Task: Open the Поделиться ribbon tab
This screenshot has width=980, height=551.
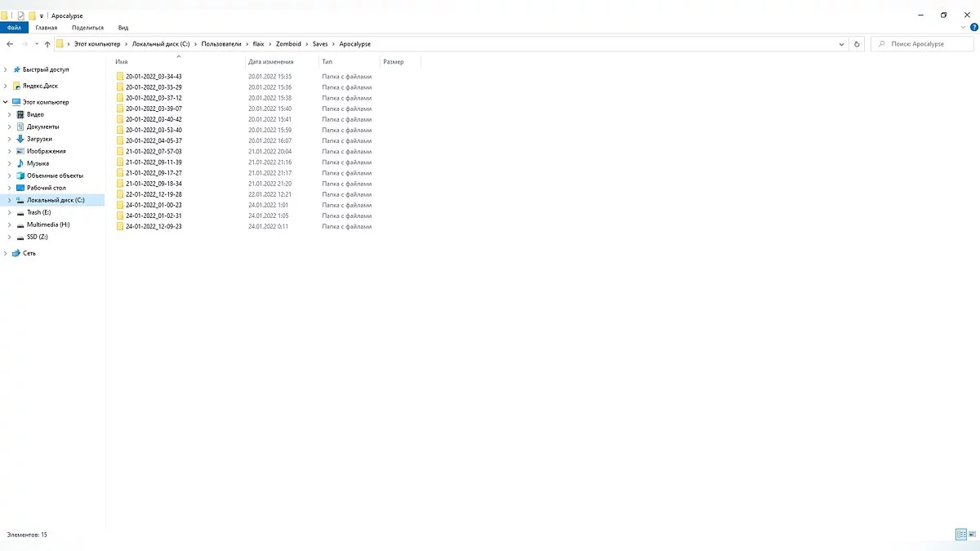Action: (87, 28)
